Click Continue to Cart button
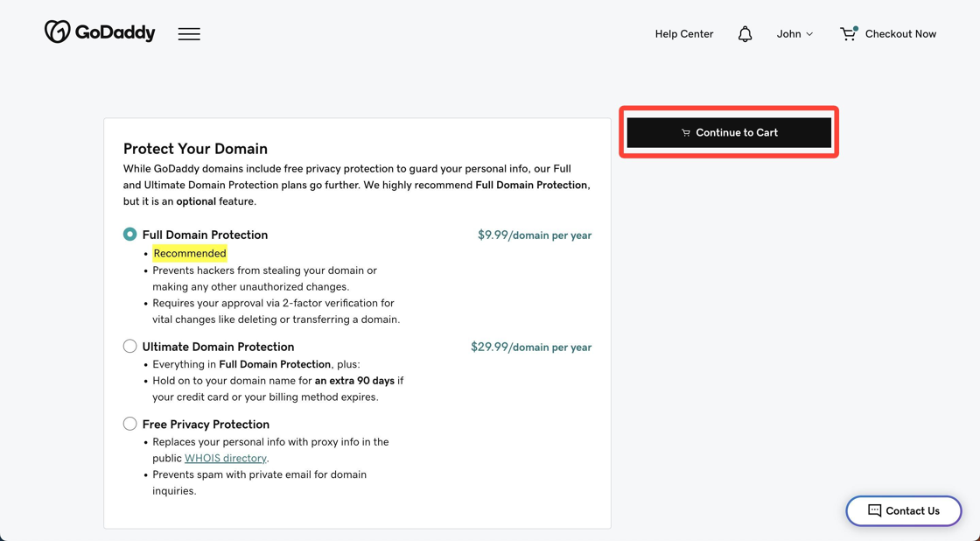 (729, 132)
